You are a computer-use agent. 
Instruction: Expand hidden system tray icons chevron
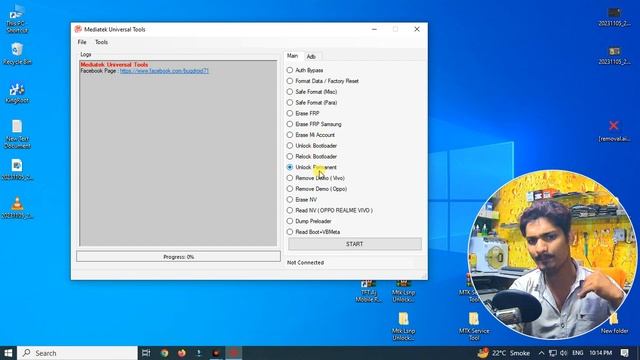click(541, 353)
